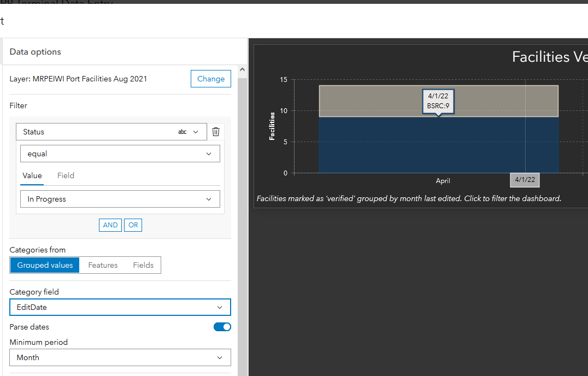588x376 pixels.
Task: Add an AND filter condition
Action: coord(110,225)
